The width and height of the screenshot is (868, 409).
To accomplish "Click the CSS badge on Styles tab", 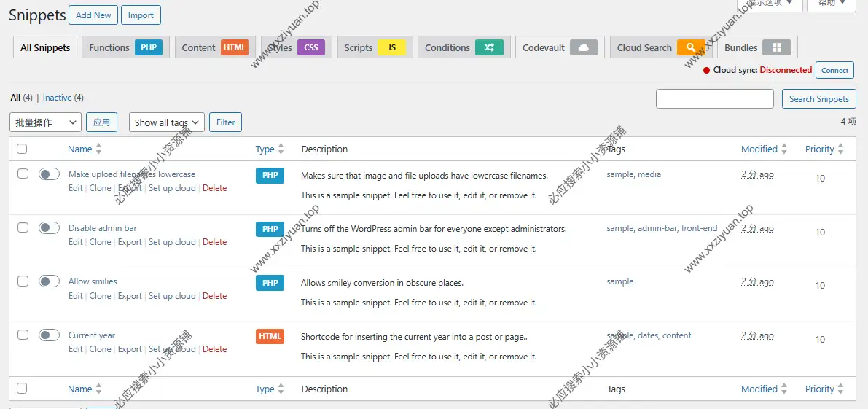I will [311, 47].
